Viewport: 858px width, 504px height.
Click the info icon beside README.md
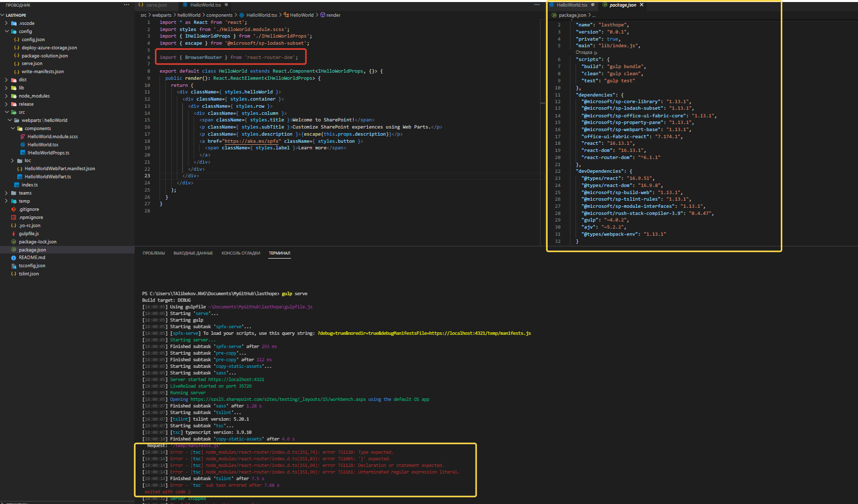click(14, 258)
